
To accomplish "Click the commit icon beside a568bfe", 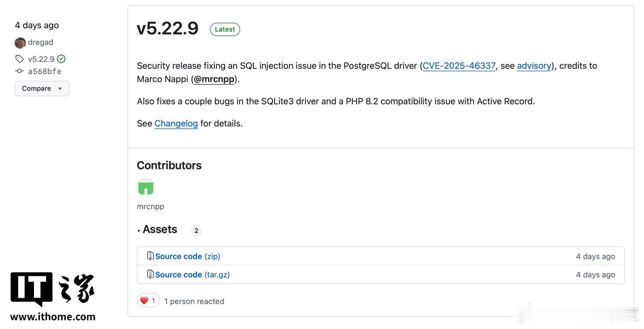I will coord(19,71).
